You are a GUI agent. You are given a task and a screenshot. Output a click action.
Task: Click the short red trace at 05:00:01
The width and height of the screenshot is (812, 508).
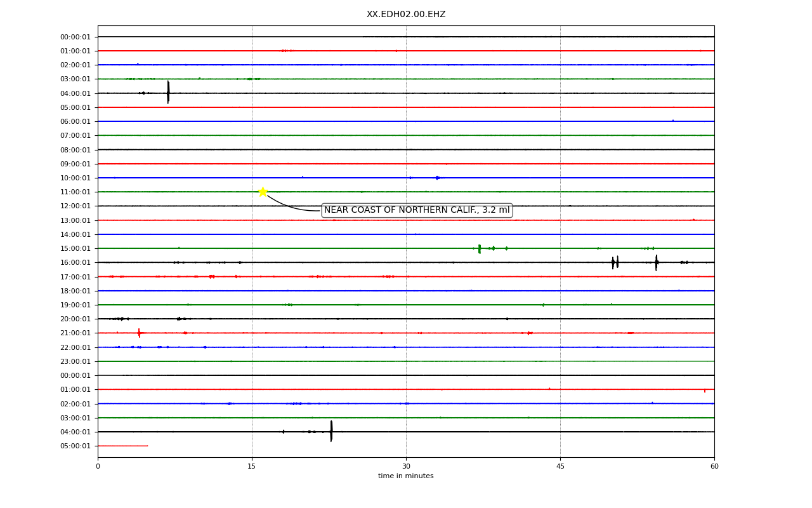(122, 446)
